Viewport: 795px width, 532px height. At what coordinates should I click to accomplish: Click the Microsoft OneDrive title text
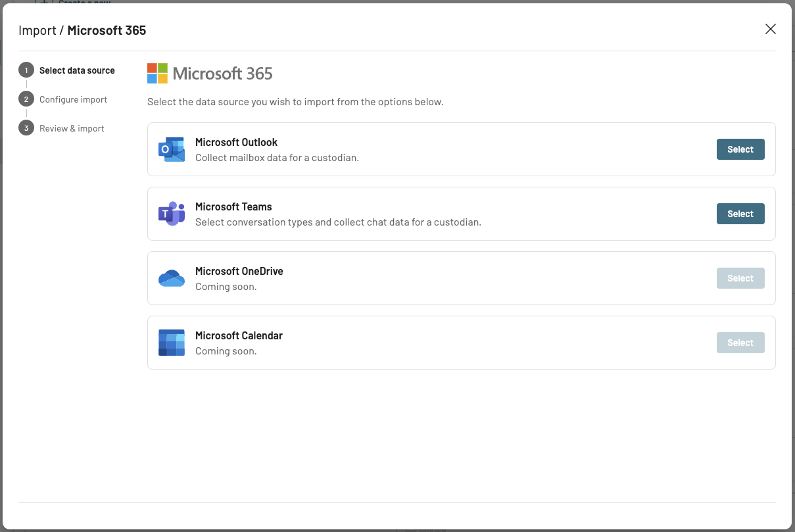[239, 271]
